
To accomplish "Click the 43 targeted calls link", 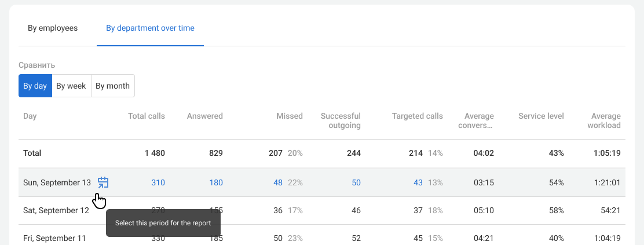I will (418, 182).
